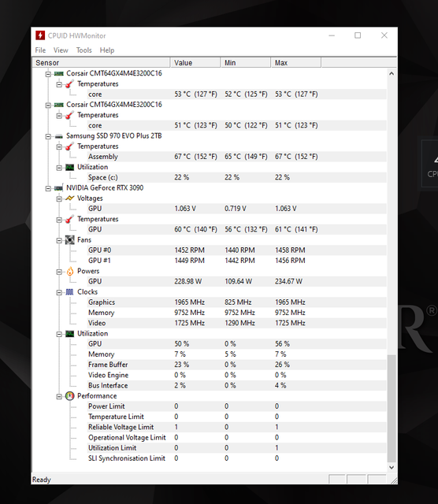Collapse the Clocks group
Viewport: 438px width, 504px height.
point(59,292)
